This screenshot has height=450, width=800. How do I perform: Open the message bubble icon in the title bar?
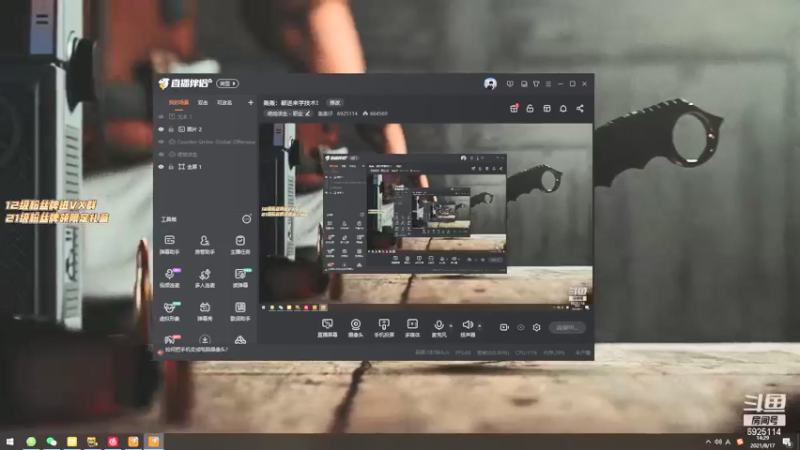point(510,84)
